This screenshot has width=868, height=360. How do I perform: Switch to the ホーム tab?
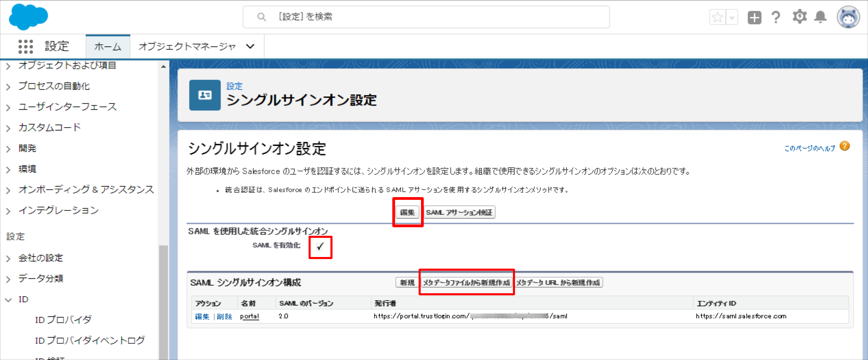pos(108,46)
